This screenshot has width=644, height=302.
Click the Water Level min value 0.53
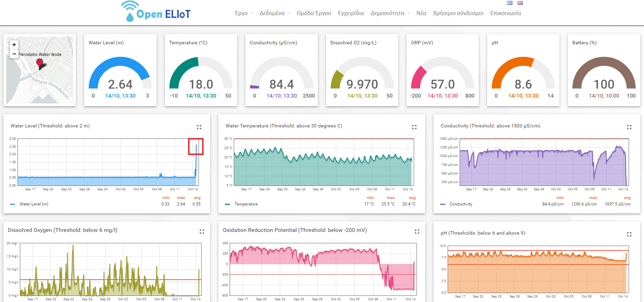coord(165,204)
